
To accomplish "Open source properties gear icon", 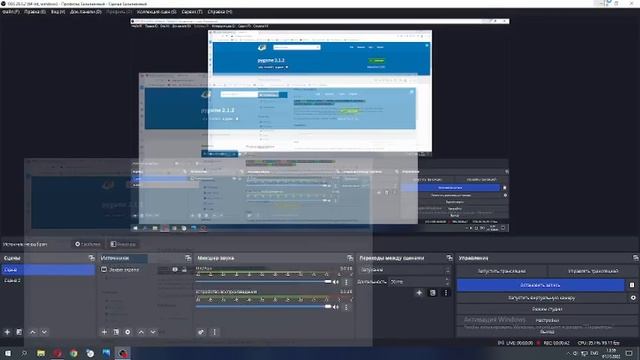I will pos(128,332).
